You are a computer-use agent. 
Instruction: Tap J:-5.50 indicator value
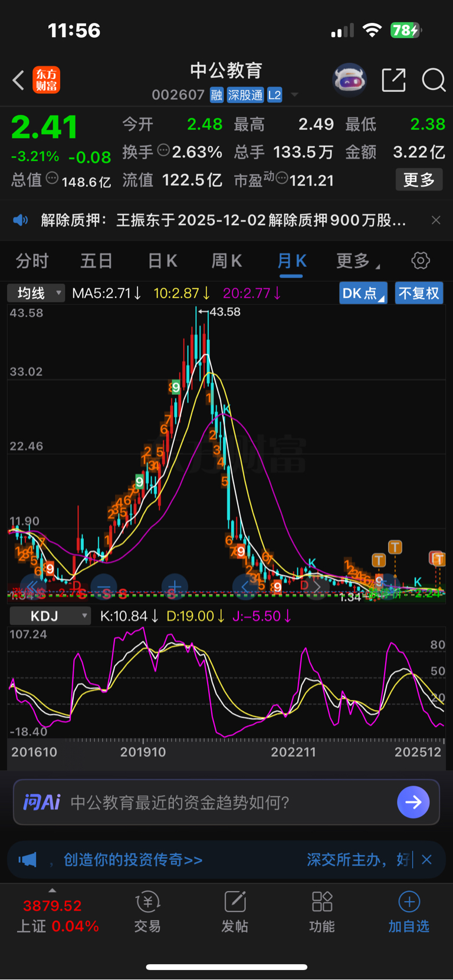261,616
